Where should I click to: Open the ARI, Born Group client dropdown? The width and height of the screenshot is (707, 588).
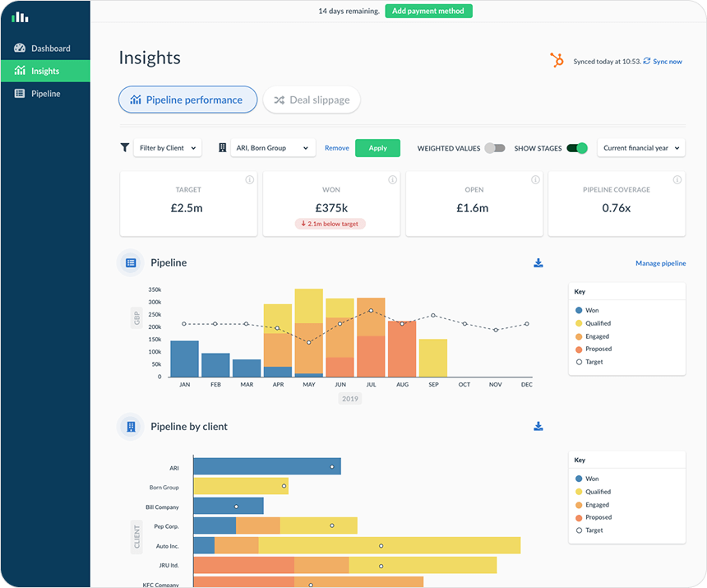[x=272, y=148]
